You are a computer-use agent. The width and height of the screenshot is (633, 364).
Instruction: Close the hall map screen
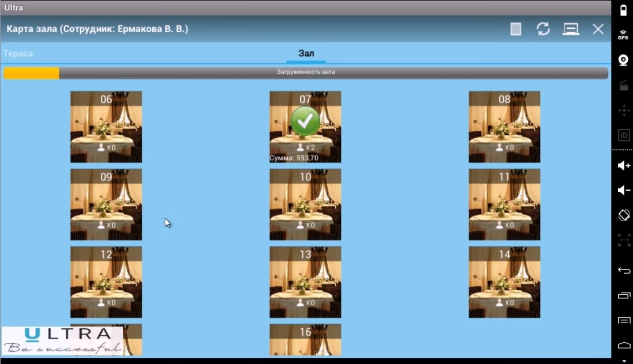[x=598, y=29]
